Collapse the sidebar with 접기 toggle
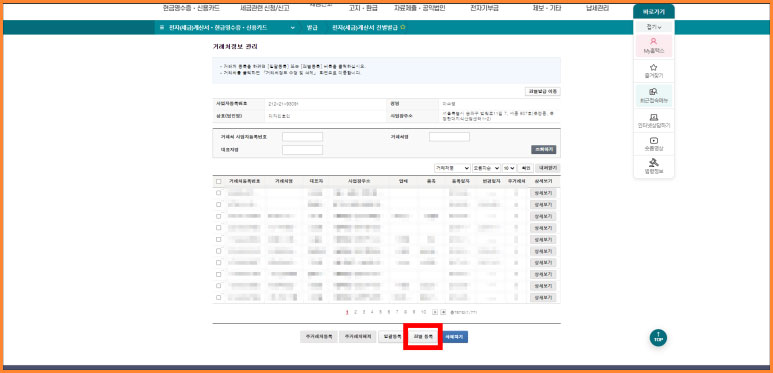773x373 pixels. (654, 27)
